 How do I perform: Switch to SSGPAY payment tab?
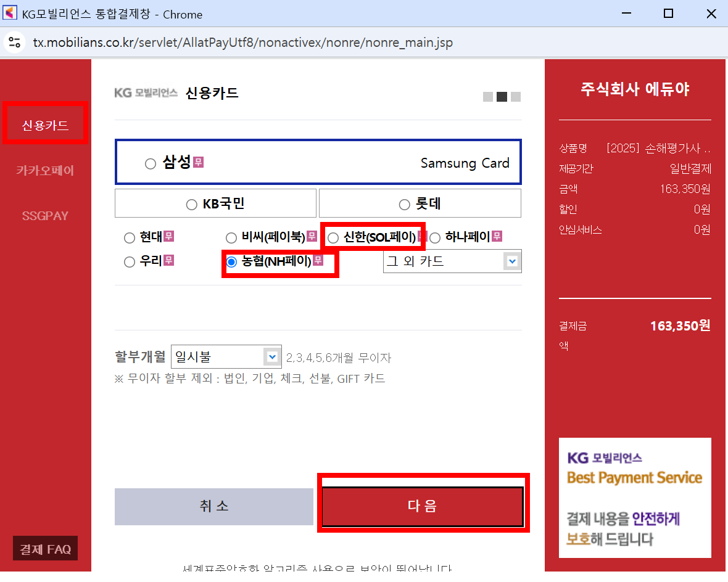coord(45,216)
